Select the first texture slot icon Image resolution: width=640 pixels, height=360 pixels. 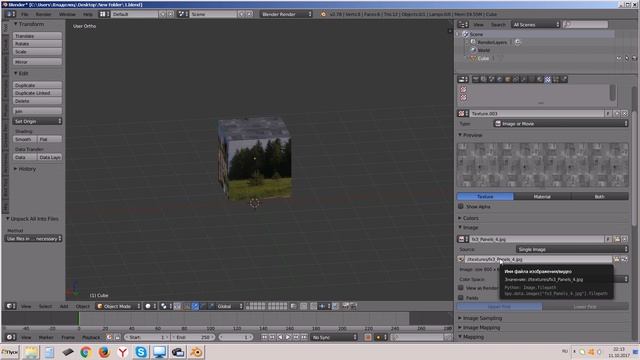click(x=463, y=89)
